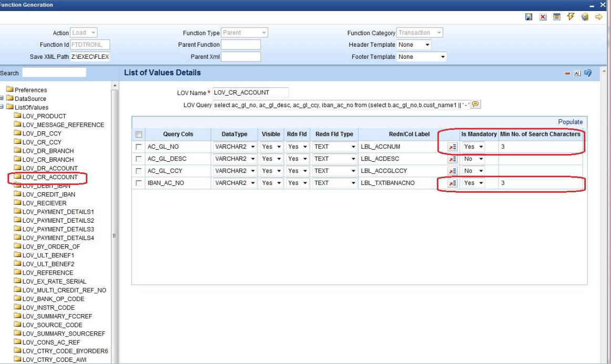Click the Parent Function input field

pos(241,45)
